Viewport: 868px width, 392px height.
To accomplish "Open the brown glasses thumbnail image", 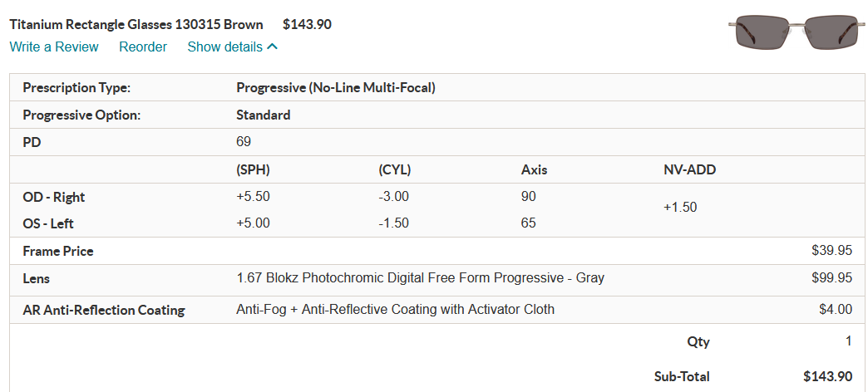I will point(796,35).
